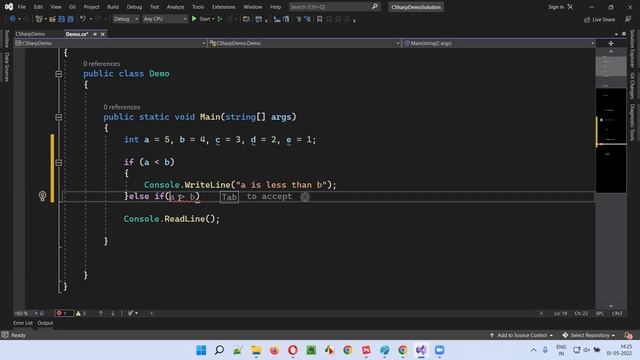Collapse the Main method block

point(58,117)
